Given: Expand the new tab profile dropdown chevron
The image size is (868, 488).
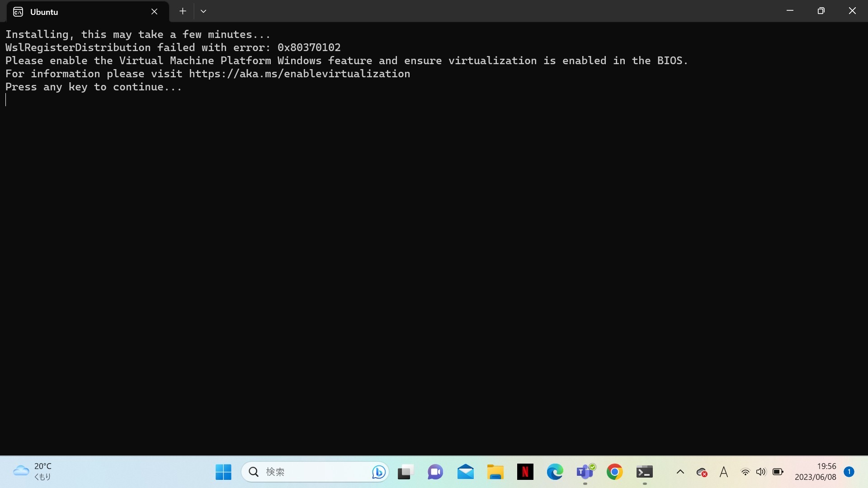Looking at the screenshot, I should tap(203, 11).
